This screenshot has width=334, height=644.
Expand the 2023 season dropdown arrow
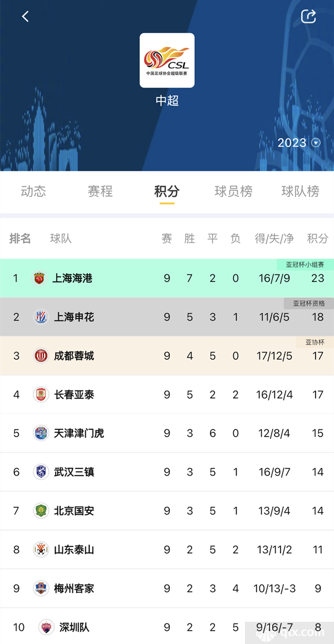[316, 143]
